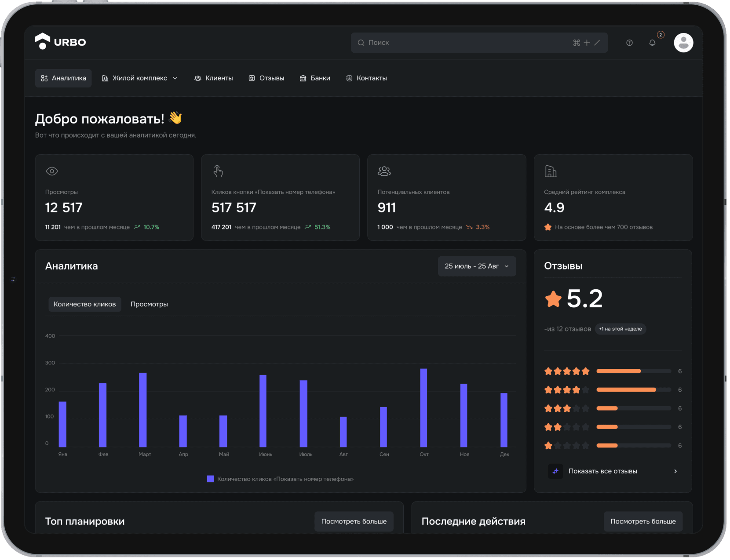
Task: Click the sparkle icon near Показать все отзывы
Action: (555, 471)
